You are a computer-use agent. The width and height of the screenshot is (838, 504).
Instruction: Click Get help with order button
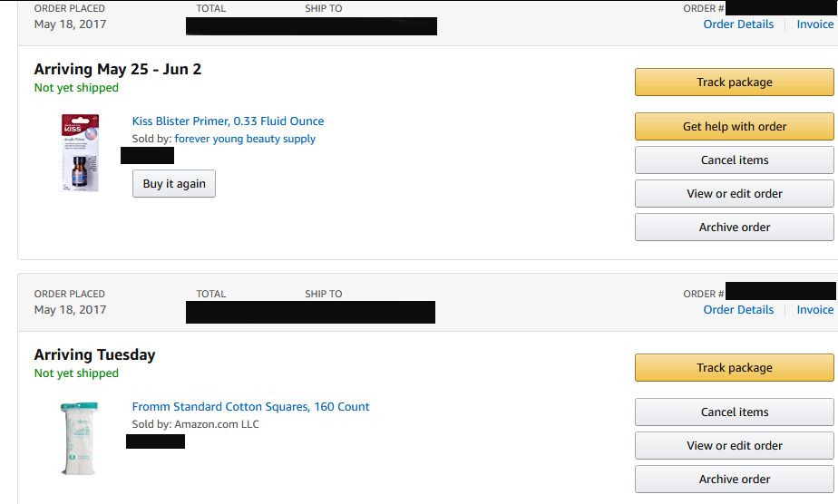coord(734,127)
